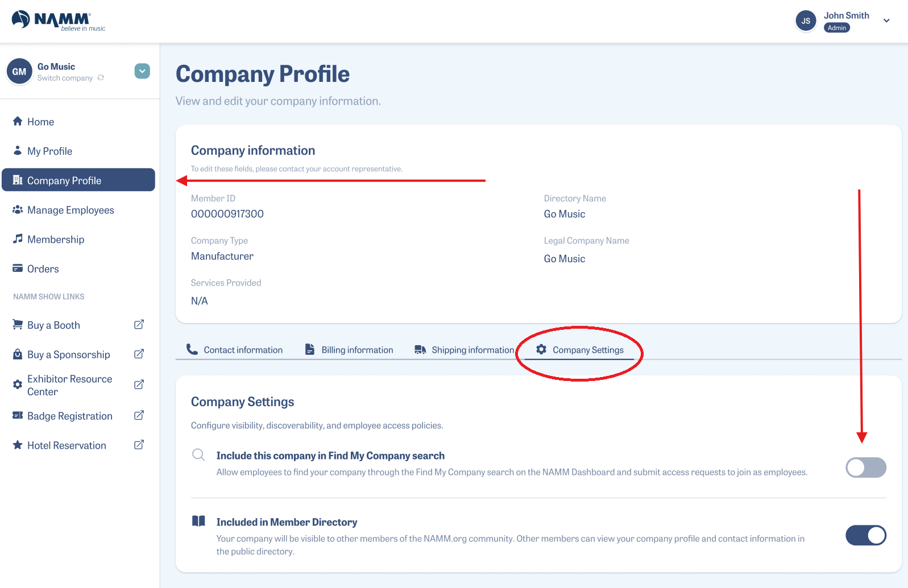The width and height of the screenshot is (908, 588).
Task: Click external link icon for Exhibitor Resource Center
Action: 139,385
